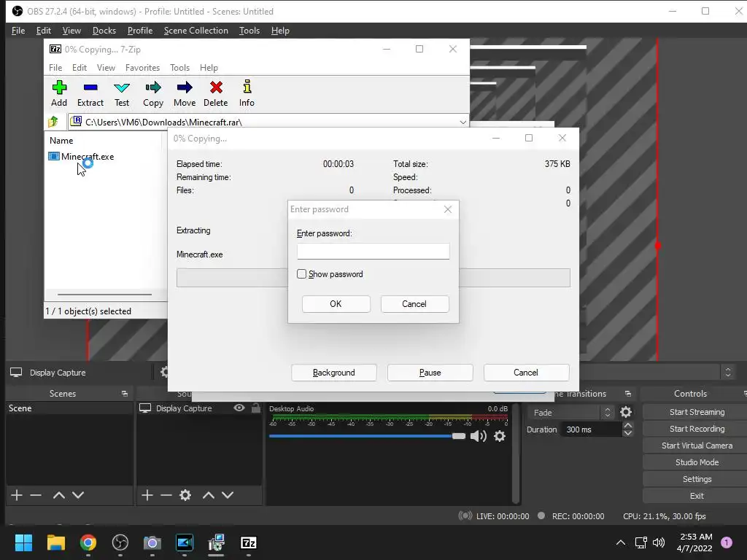
Task: Open 7-Zip View menu
Action: [x=106, y=68]
